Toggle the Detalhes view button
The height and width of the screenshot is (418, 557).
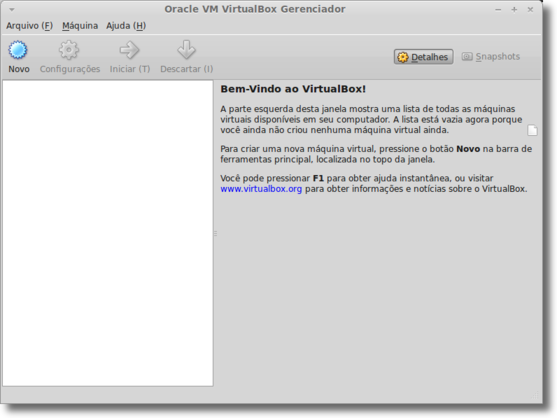[423, 57]
